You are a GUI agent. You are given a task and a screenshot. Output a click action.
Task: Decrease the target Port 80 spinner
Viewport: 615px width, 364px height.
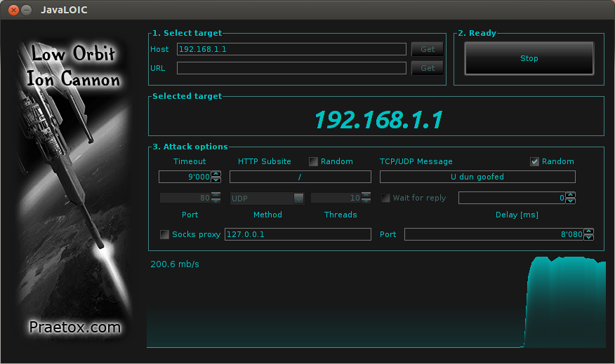point(216,201)
